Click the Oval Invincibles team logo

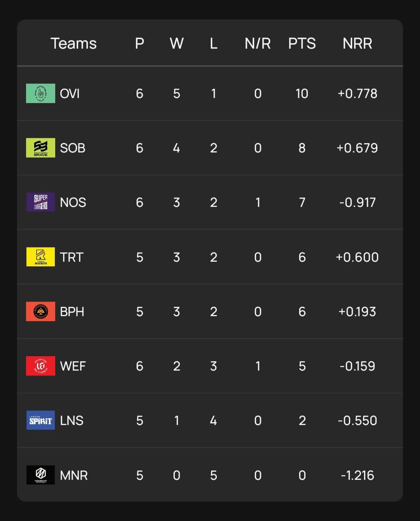click(40, 94)
